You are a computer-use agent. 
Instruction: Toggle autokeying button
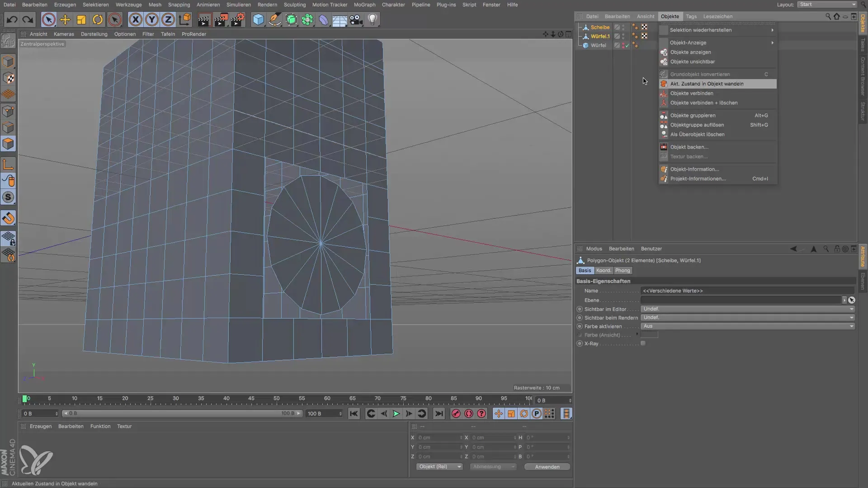(x=469, y=413)
